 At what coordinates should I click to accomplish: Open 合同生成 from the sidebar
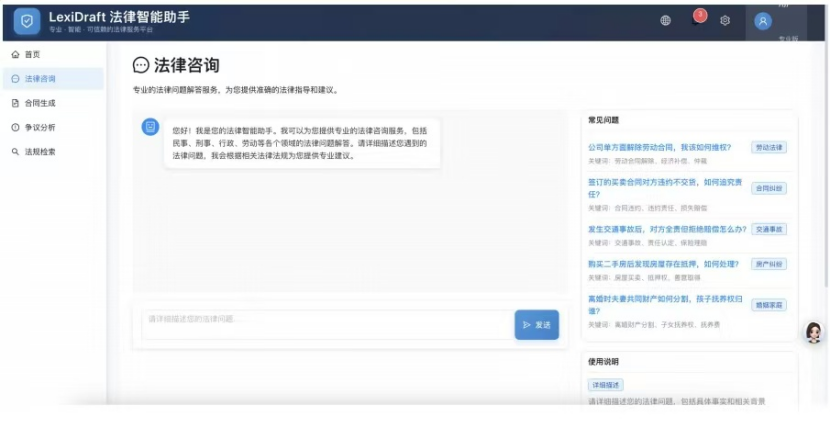point(40,103)
